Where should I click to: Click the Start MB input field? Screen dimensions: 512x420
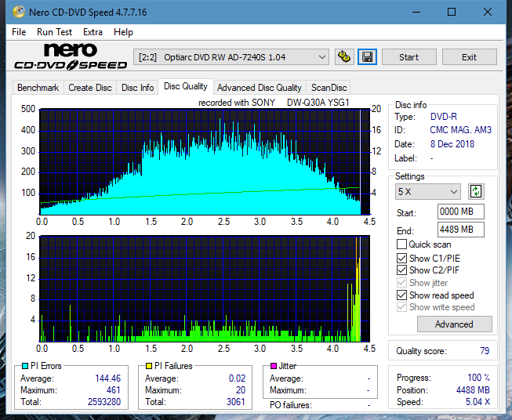460,212
